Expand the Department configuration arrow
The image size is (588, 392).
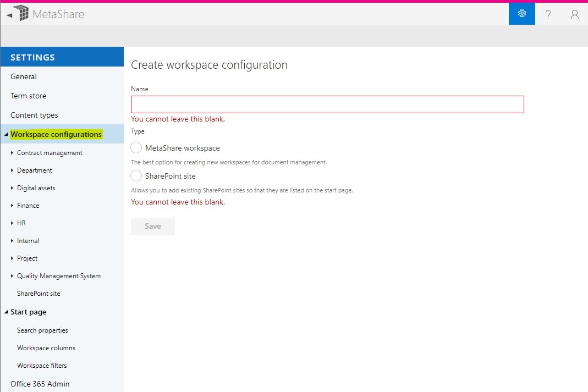(x=12, y=170)
